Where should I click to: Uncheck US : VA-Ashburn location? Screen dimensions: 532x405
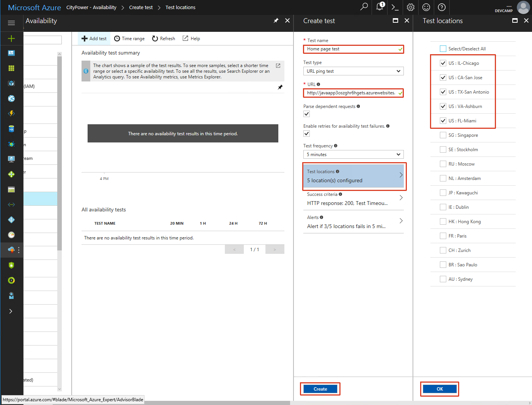pos(443,106)
